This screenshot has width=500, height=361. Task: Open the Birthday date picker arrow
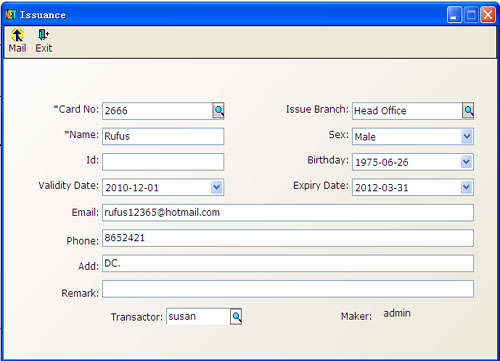pos(466,162)
